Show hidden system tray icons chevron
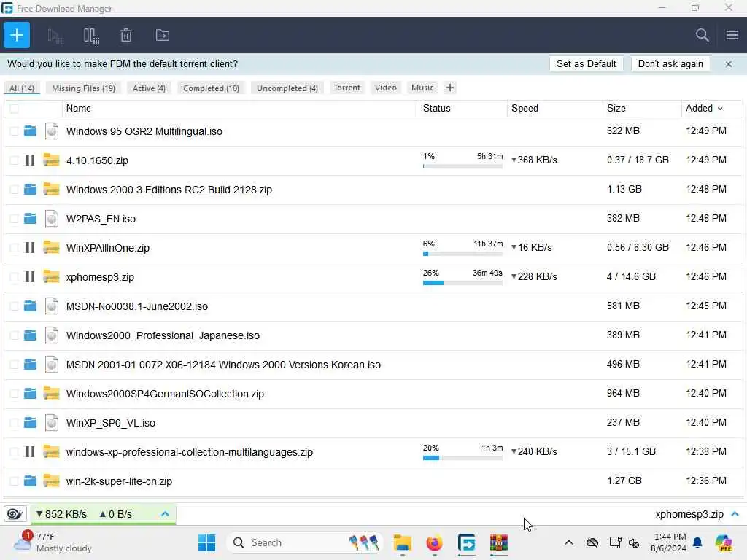 [x=568, y=542]
